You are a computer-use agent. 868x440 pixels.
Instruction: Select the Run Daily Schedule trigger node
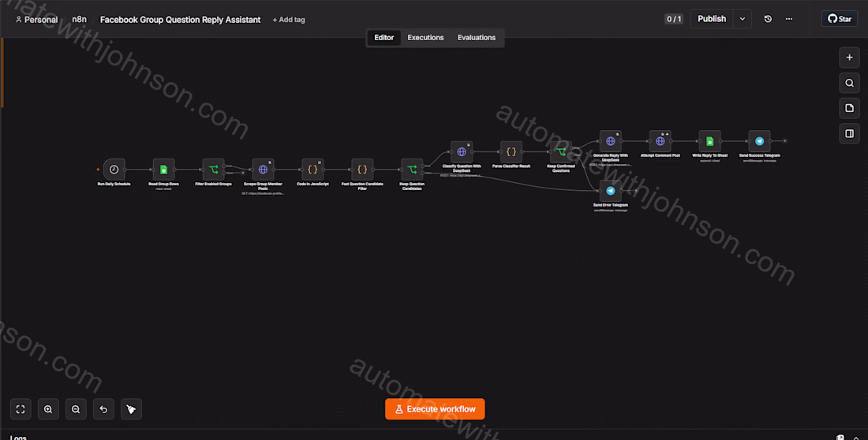click(114, 170)
